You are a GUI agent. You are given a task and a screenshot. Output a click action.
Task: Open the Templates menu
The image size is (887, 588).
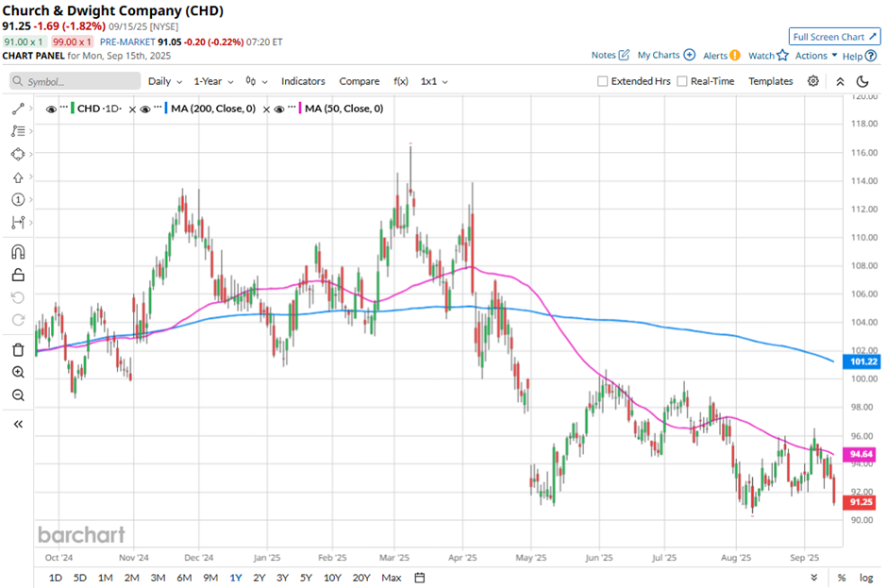[x=771, y=81]
